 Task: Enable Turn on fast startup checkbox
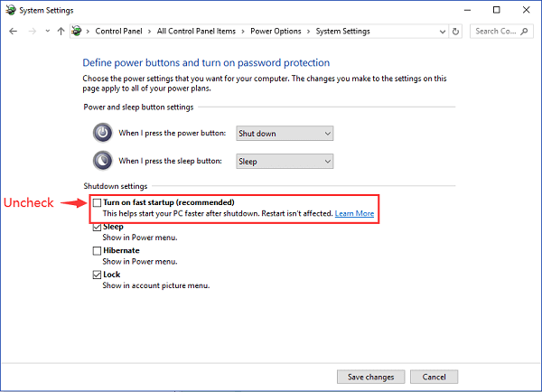(x=98, y=202)
